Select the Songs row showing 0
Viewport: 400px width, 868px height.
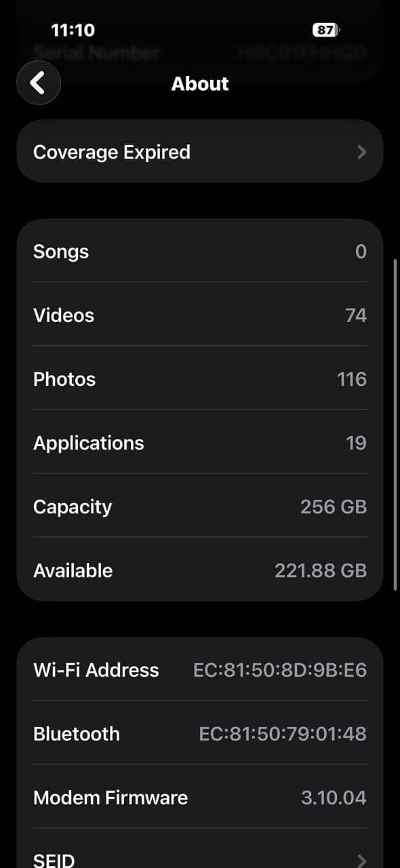[200, 251]
